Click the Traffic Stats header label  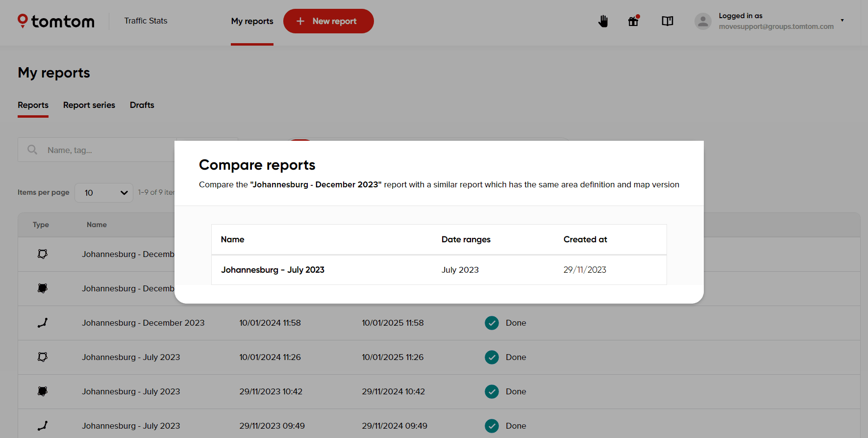point(146,21)
